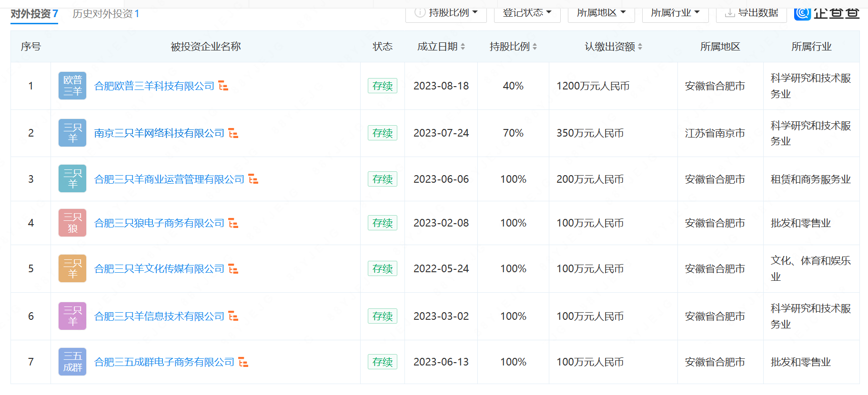This screenshot has height=395, width=868.
Task: Click equity structure icon beside 合肥欧普三羊科技有限公司
Action: pyautogui.click(x=223, y=86)
